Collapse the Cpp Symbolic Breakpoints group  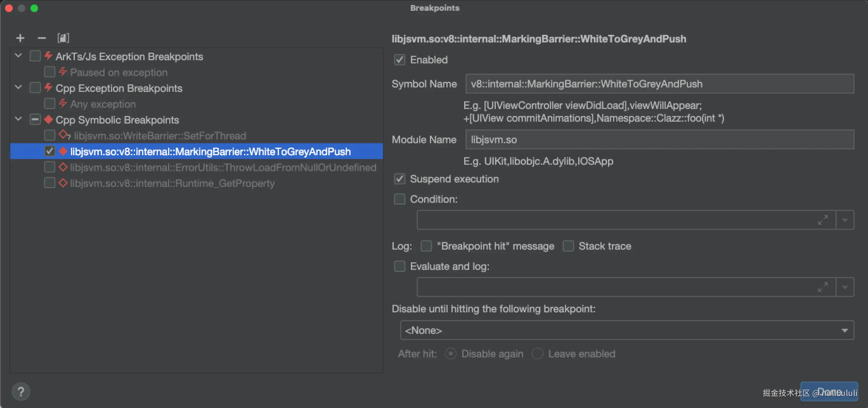pos(18,119)
